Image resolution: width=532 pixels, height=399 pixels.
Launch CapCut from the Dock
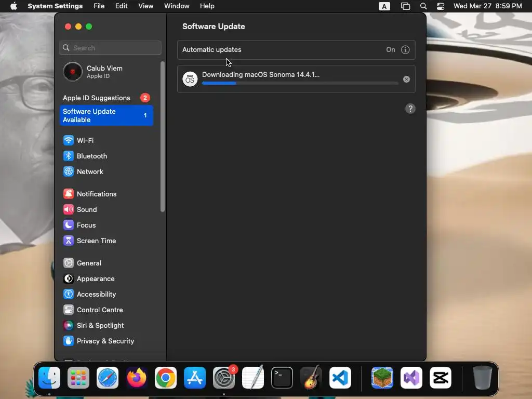pyautogui.click(x=441, y=378)
